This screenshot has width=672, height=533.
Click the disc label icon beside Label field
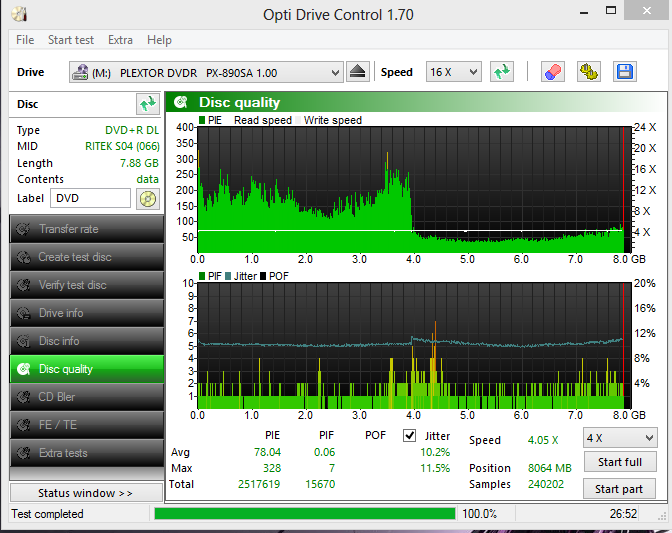147,199
